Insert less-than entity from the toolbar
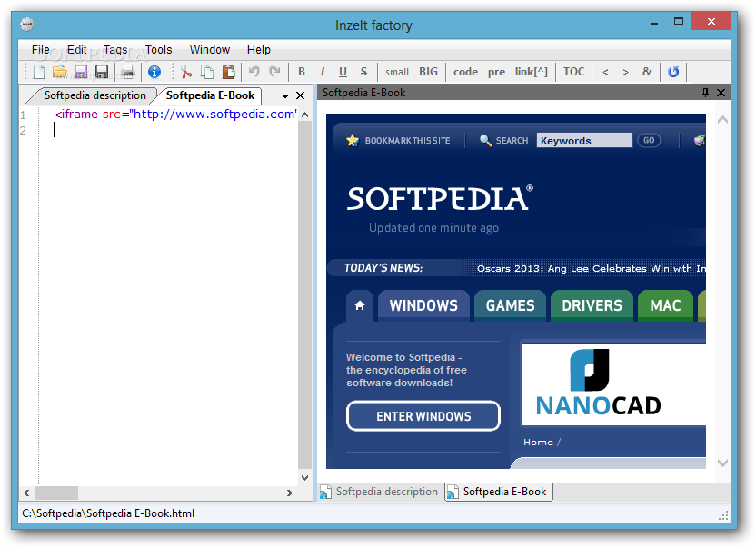The width and height of the screenshot is (756, 548). tap(605, 72)
